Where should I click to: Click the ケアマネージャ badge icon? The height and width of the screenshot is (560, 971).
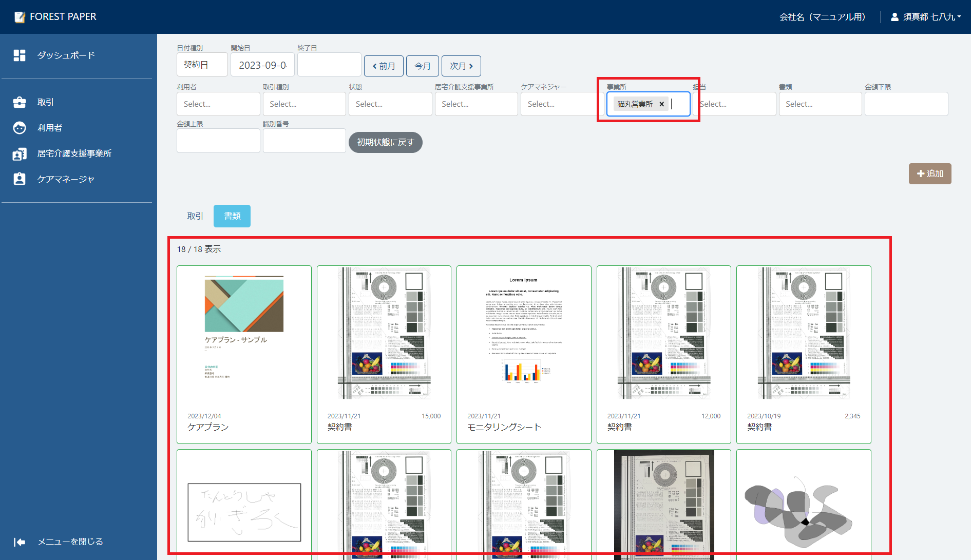[20, 179]
